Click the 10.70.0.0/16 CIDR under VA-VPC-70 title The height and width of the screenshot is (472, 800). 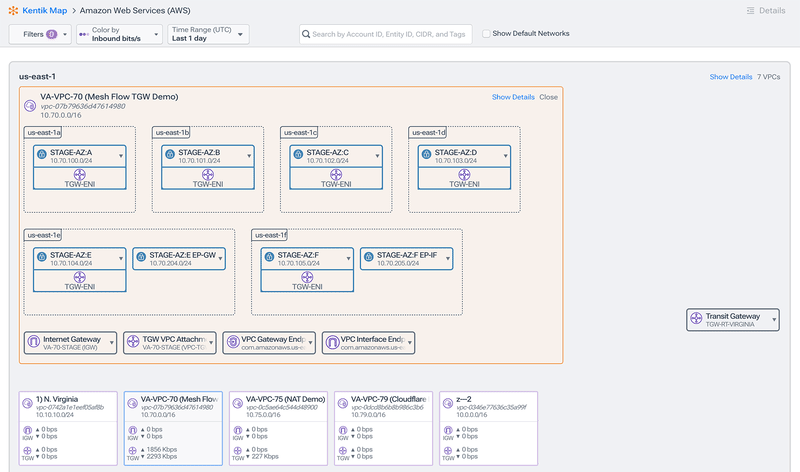tap(61, 115)
